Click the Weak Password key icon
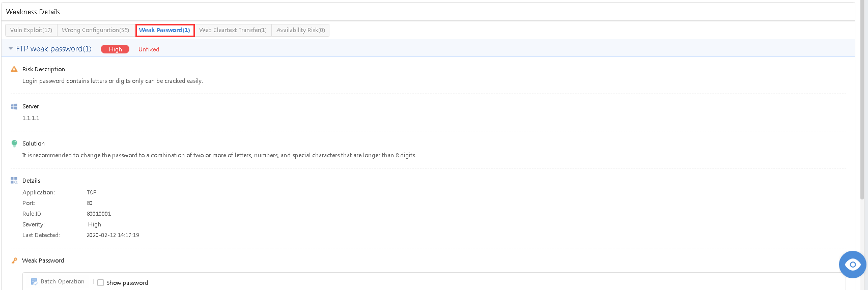The width and height of the screenshot is (868, 290). tap(14, 260)
